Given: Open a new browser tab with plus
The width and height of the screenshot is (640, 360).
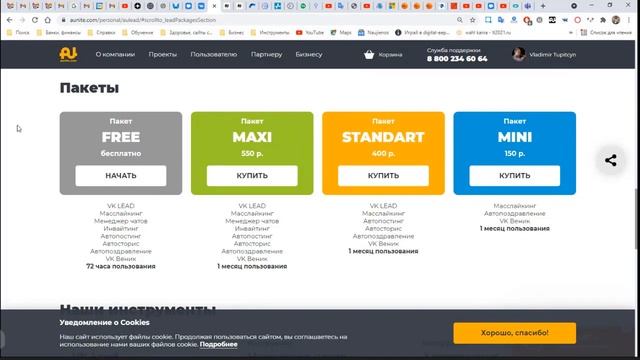Looking at the screenshot, I should tap(543, 6).
